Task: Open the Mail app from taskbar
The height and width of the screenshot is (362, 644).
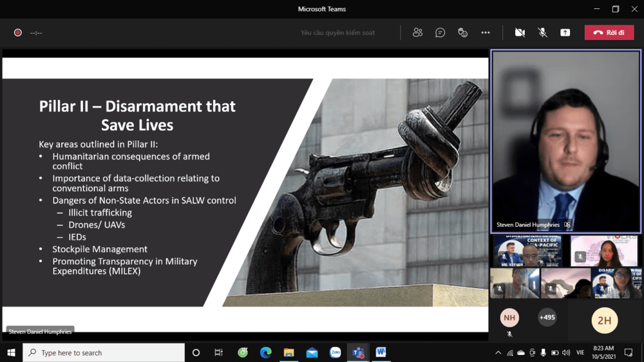Action: [312, 352]
